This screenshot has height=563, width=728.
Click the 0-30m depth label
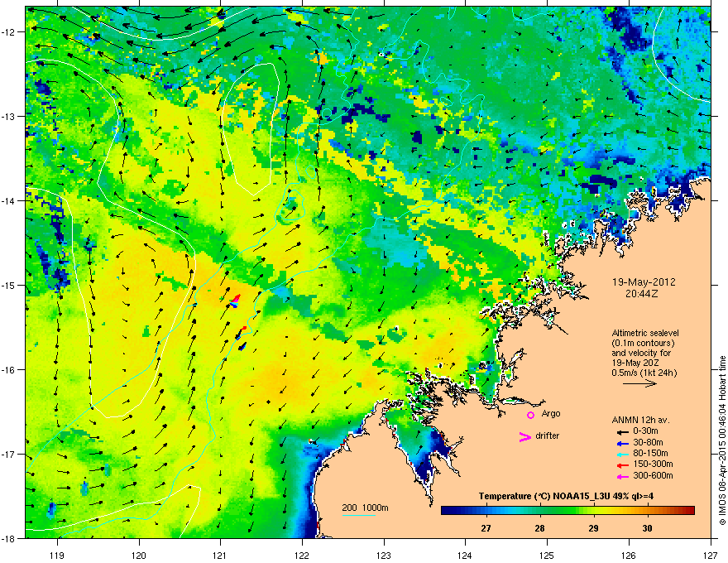[x=645, y=431]
